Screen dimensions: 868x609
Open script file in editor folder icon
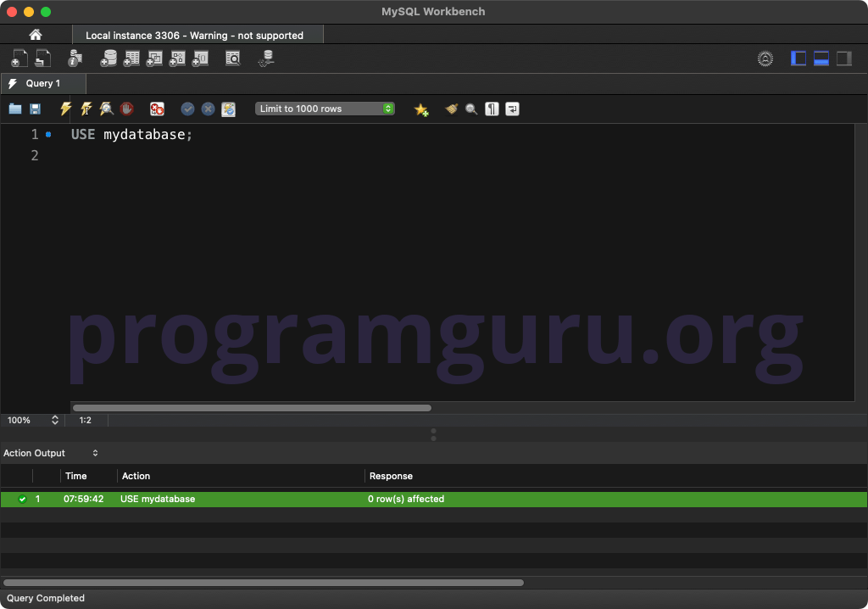15,109
